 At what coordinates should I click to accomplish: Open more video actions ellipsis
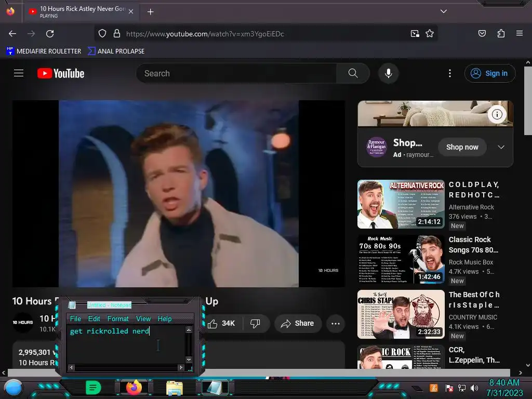(336, 323)
